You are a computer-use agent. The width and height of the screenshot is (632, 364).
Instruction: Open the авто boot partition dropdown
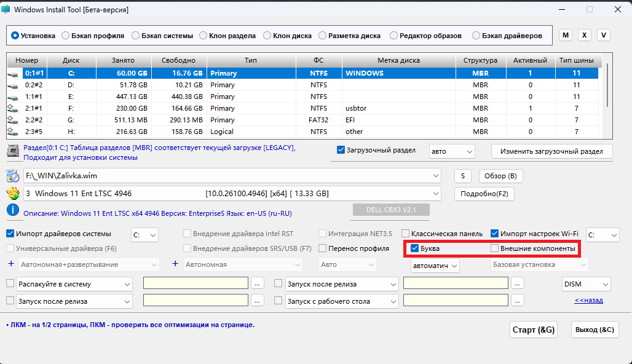[452, 152]
